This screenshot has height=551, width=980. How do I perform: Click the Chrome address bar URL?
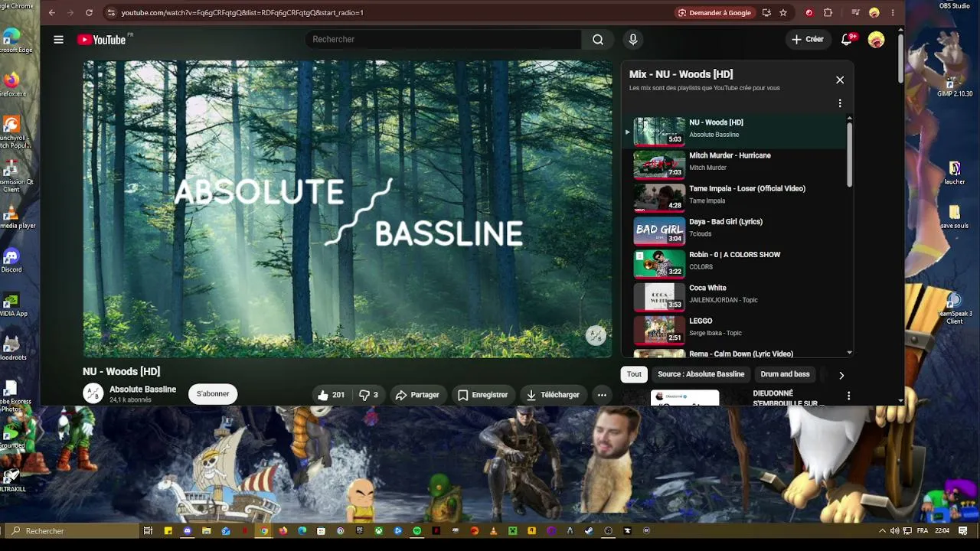242,13
